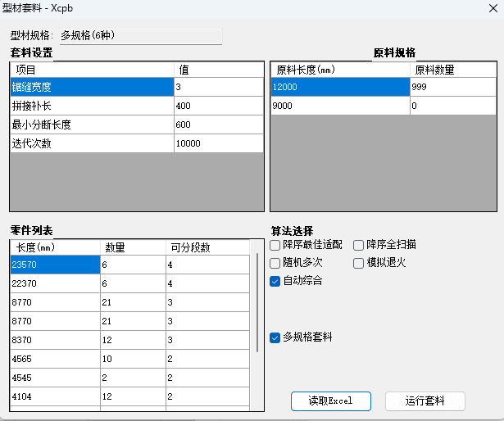This screenshot has height=421, width=504.
Task: Click the 长度(mm) header in parts list
Action: pos(55,247)
